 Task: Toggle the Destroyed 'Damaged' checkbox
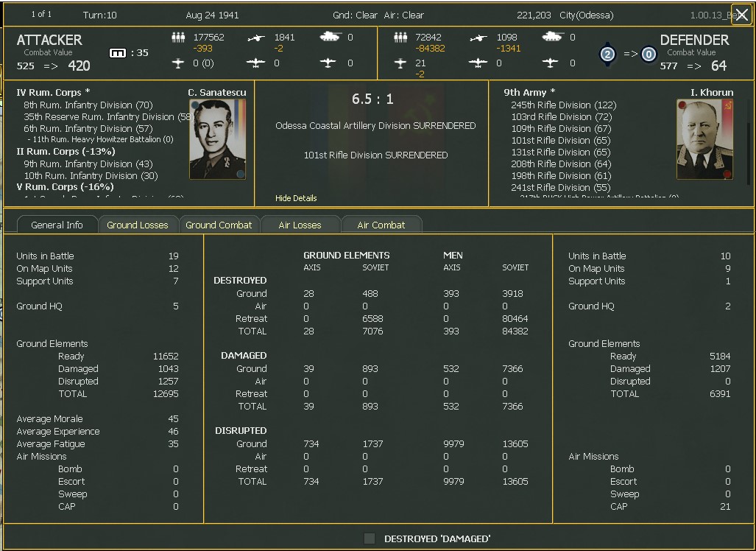click(370, 538)
